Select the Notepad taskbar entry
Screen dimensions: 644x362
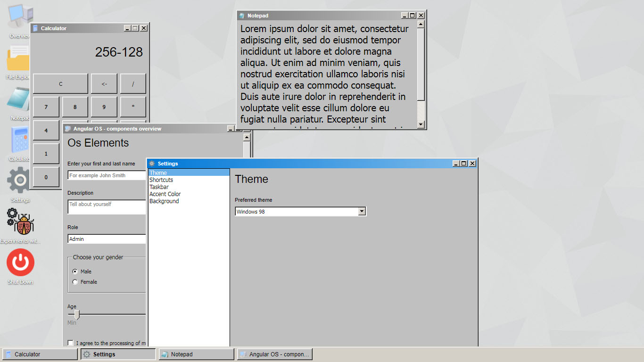click(196, 354)
